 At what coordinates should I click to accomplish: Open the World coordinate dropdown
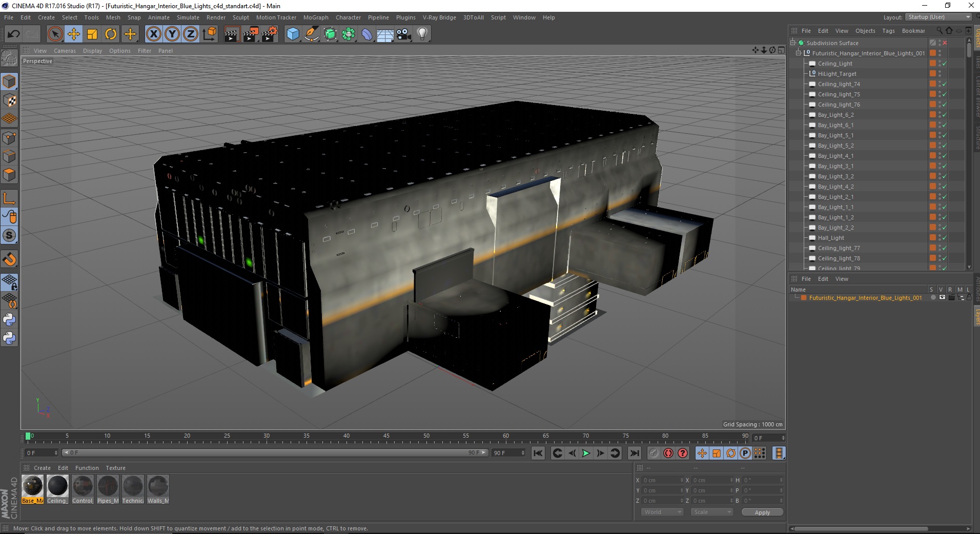click(662, 512)
